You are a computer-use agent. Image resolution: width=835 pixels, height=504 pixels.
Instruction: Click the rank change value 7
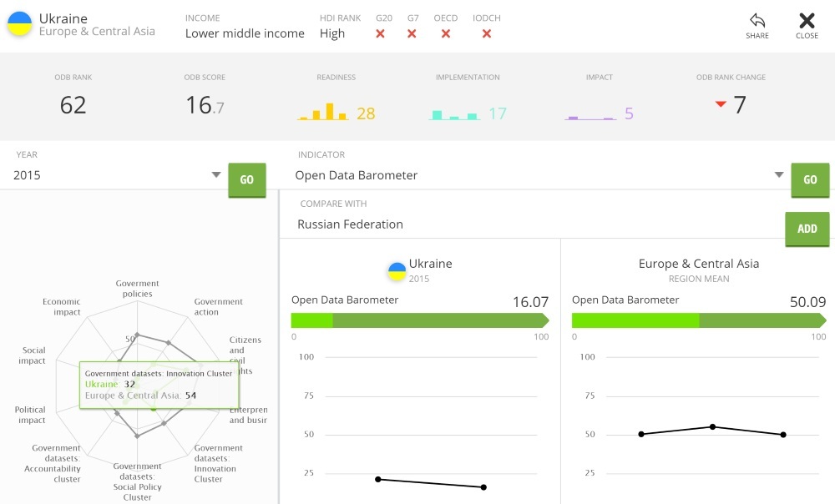[x=740, y=105]
